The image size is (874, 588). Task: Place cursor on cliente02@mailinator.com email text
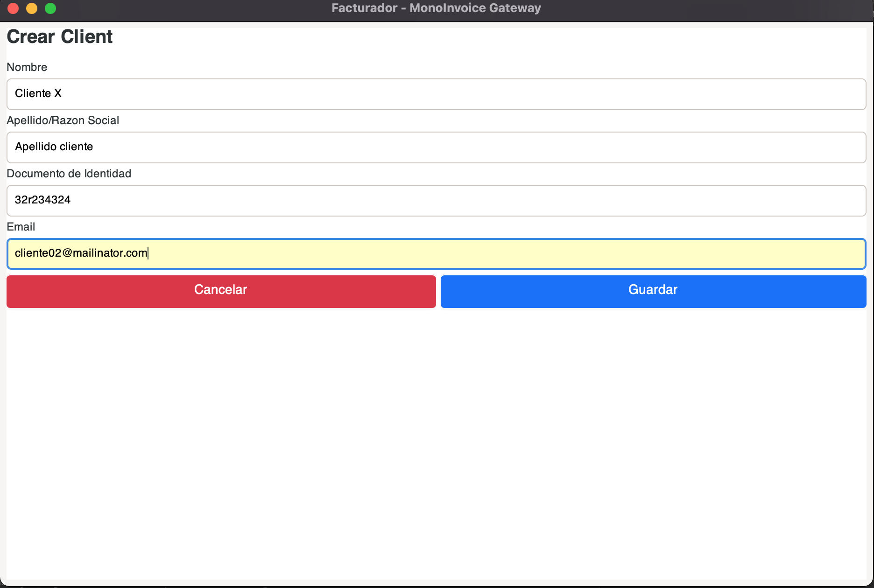coord(81,253)
